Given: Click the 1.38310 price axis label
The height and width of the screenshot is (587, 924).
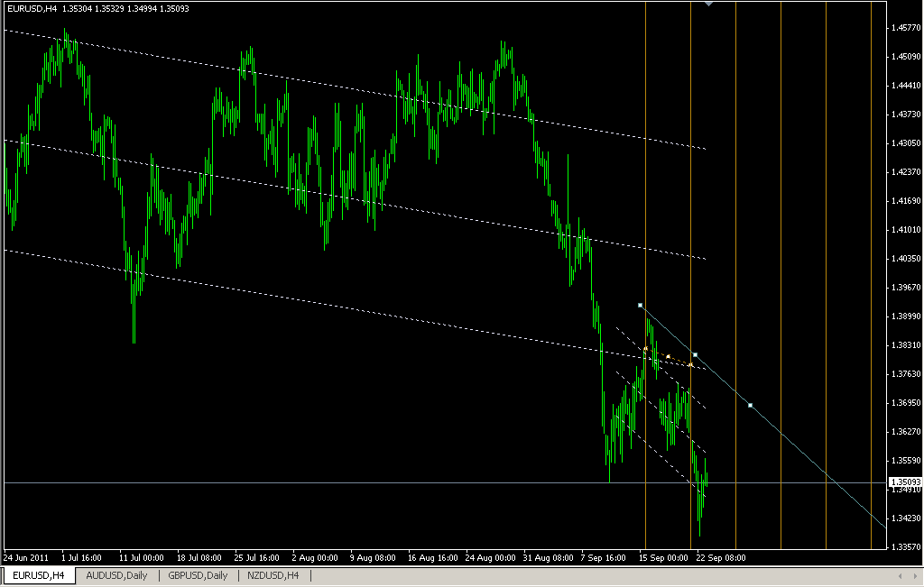Looking at the screenshot, I should point(906,345).
